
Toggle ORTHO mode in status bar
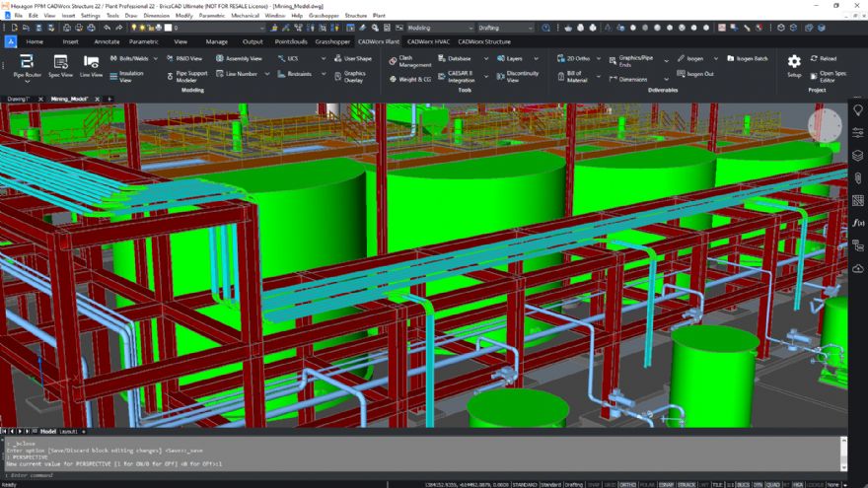point(627,485)
